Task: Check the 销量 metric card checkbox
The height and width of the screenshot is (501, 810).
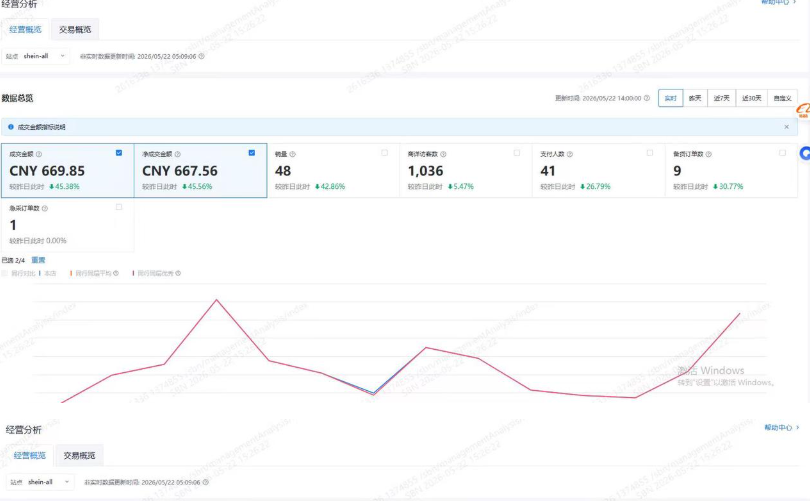Action: click(384, 153)
